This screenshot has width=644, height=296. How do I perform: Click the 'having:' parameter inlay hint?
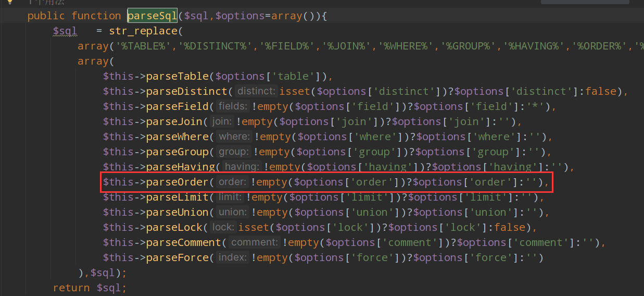click(x=242, y=167)
